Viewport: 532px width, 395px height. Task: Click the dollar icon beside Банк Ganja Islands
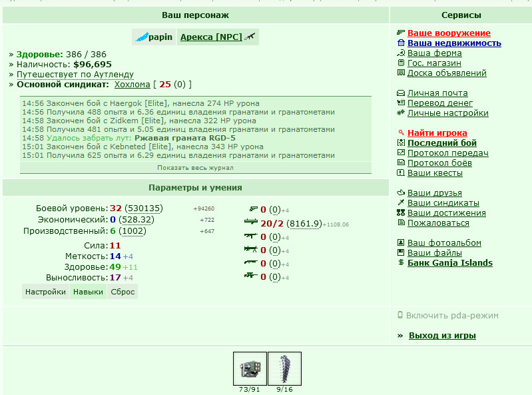pyautogui.click(x=401, y=262)
